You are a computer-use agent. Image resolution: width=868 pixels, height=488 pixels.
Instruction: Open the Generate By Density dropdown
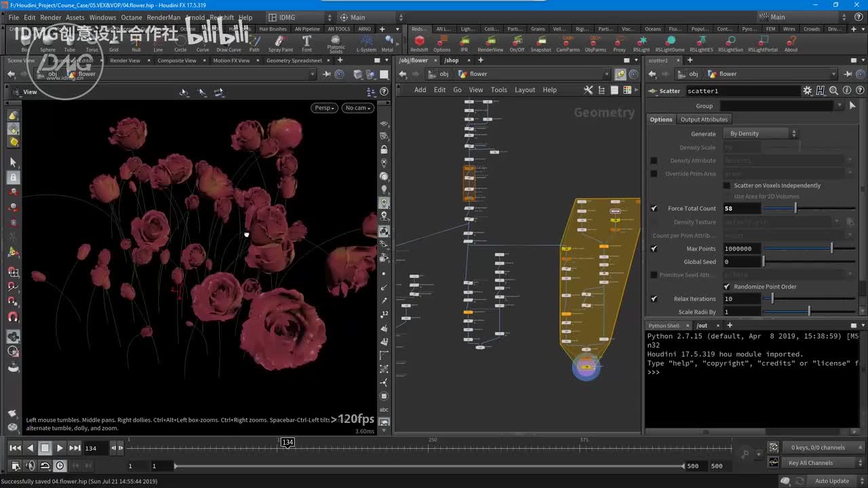point(761,134)
